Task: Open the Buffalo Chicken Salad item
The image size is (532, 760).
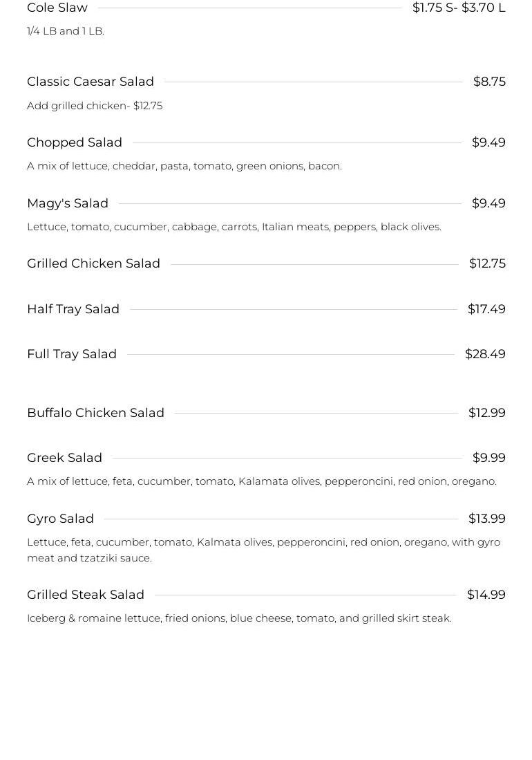Action: [95, 413]
